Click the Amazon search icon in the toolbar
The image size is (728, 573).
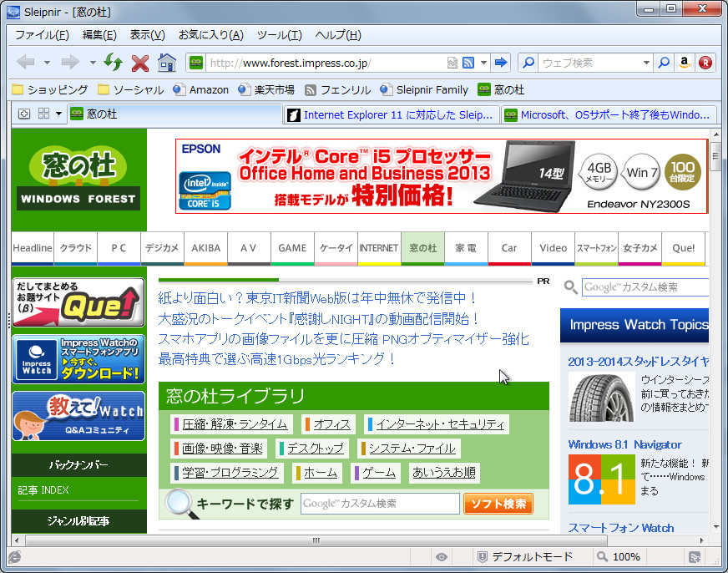[685, 63]
